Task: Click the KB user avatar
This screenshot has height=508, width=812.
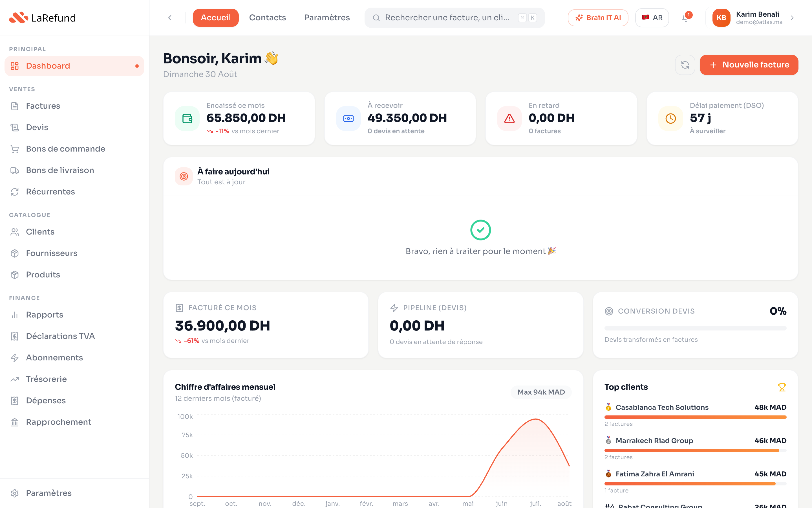Action: click(721, 18)
